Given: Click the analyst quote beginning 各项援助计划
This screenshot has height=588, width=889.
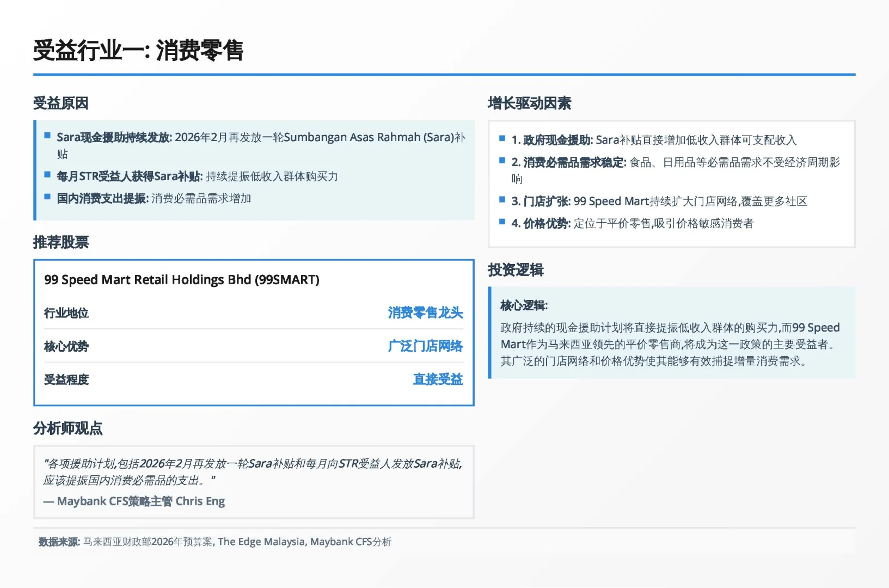Looking at the screenshot, I should pos(253,472).
